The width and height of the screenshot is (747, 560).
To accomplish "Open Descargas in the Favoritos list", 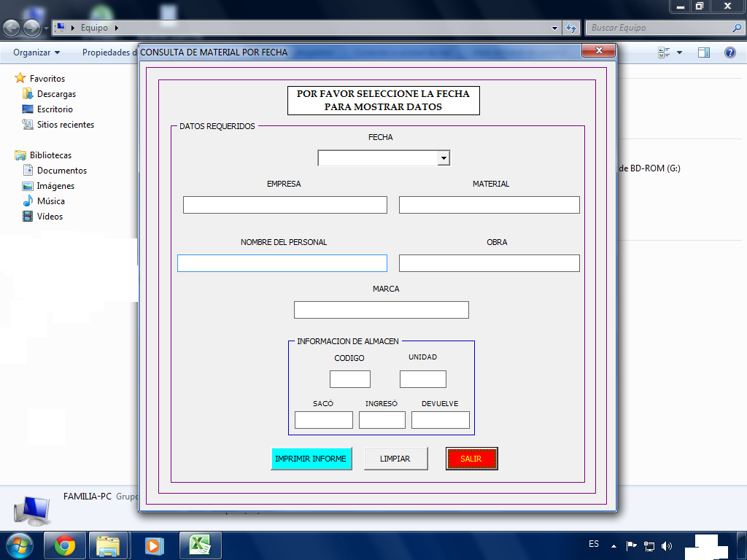I will [56, 94].
